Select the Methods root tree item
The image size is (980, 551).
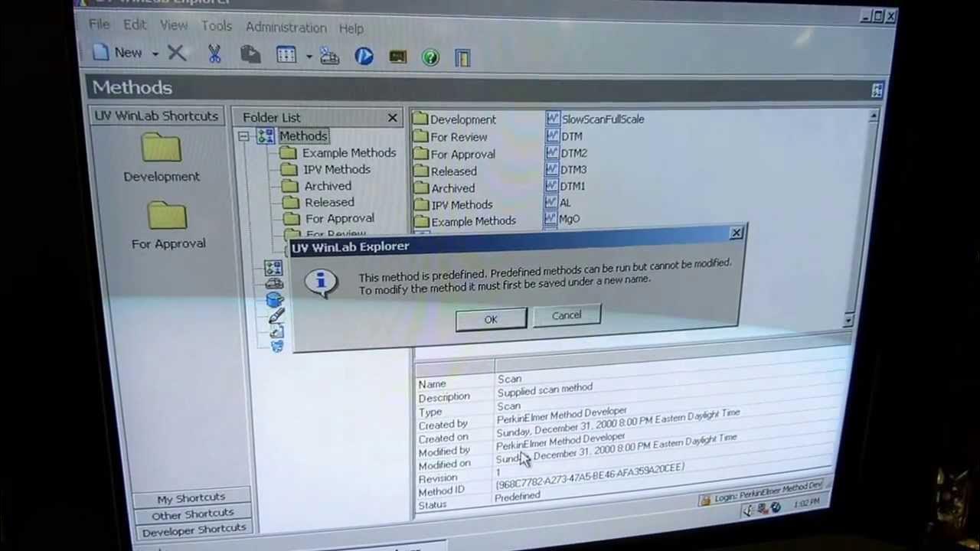pos(302,136)
